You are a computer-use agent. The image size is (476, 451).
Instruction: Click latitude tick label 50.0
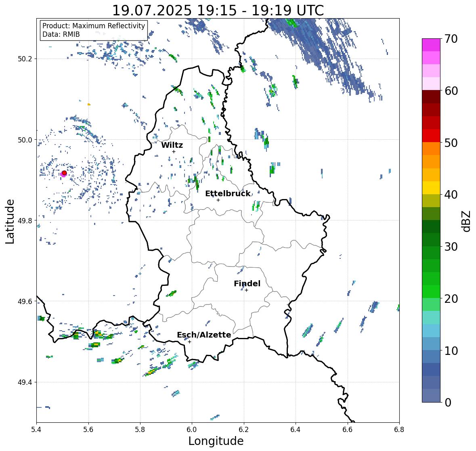click(x=25, y=140)
